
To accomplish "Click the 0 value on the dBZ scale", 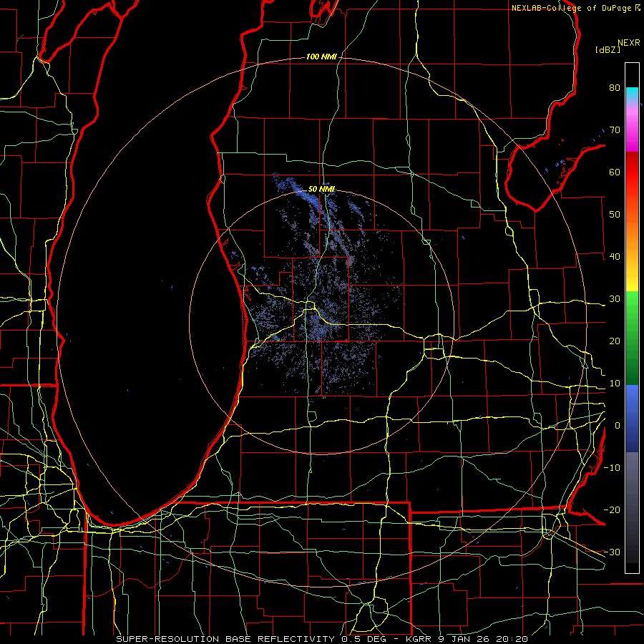I will pos(618,426).
